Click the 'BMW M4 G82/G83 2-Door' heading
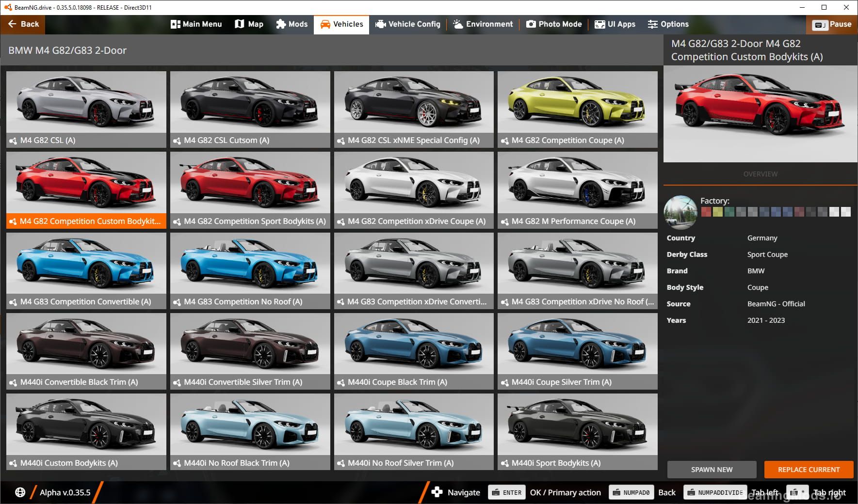The height and width of the screenshot is (504, 858). point(67,50)
